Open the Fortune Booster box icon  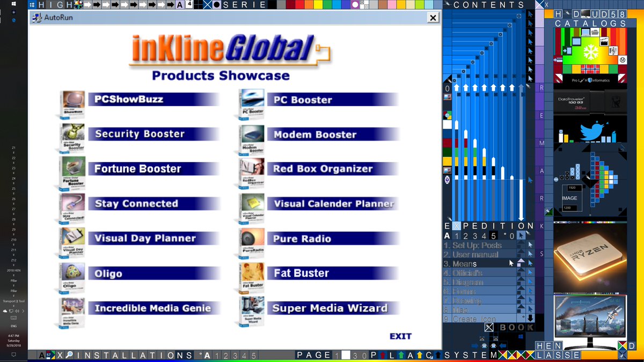[x=72, y=173]
